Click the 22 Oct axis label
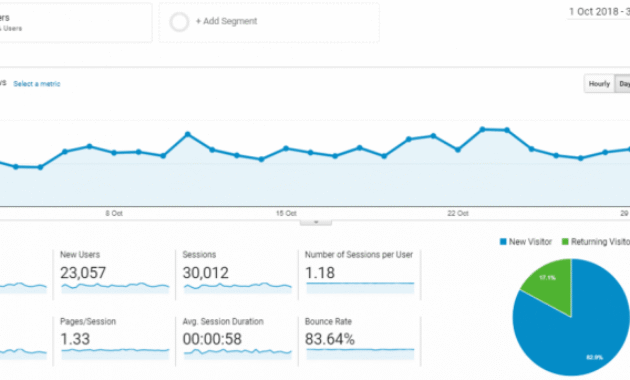630x380 pixels. [x=458, y=213]
